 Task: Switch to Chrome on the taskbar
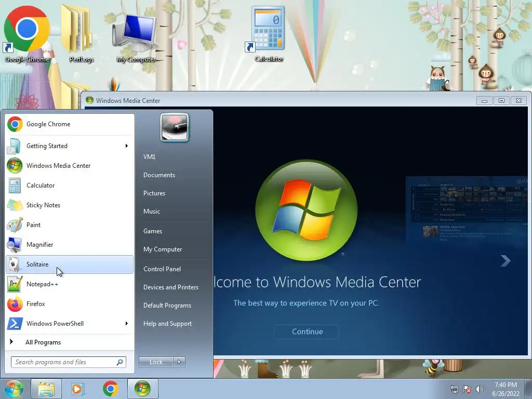click(x=110, y=389)
